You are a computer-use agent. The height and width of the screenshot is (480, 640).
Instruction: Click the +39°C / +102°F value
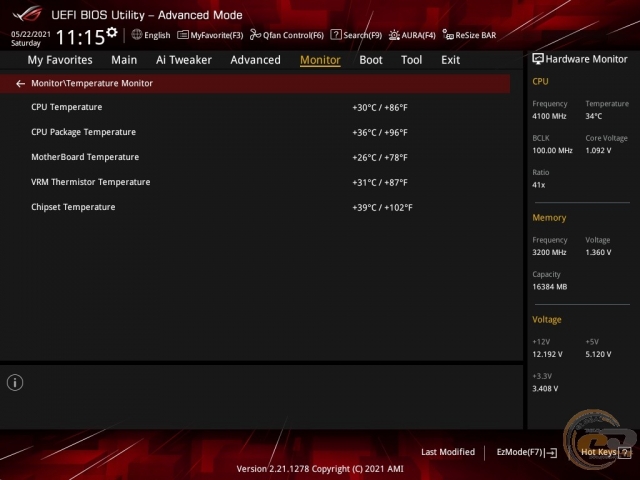click(x=382, y=208)
